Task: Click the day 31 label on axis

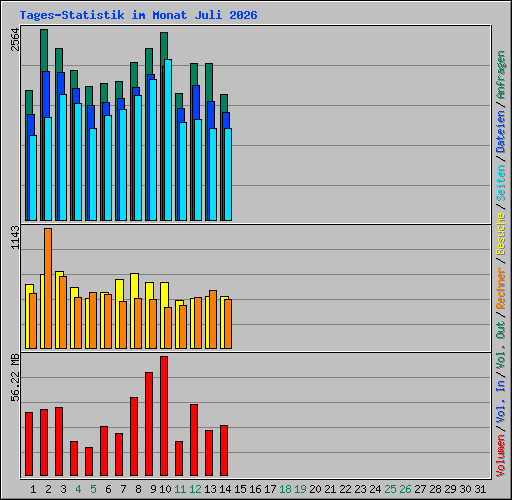Action: [480, 489]
